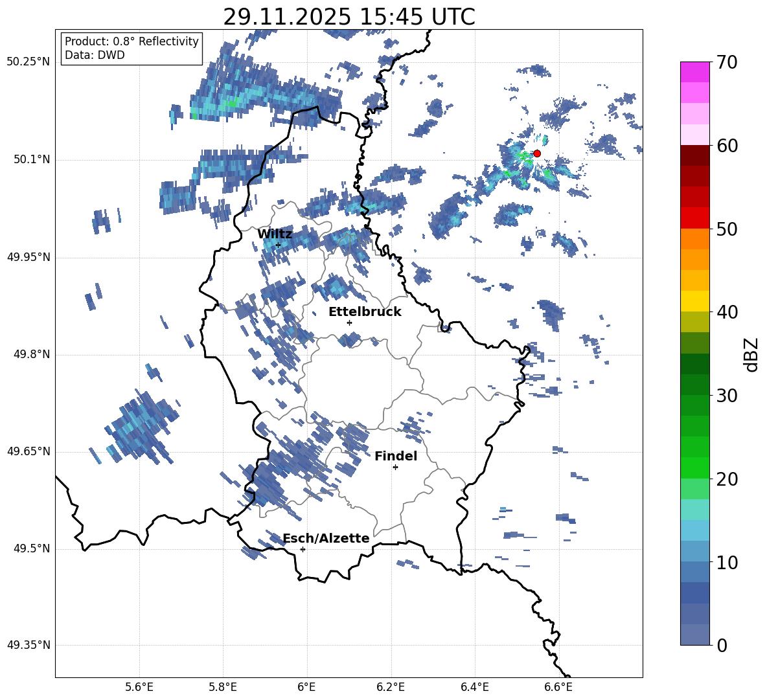Click the Esch/Alzette station cross marker

coord(303,549)
